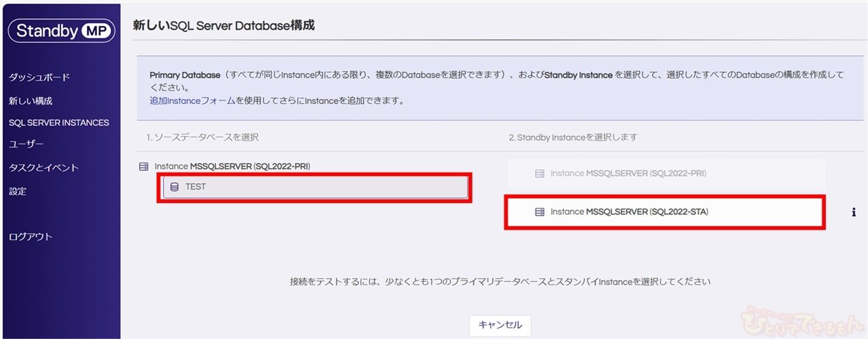This screenshot has height=339, width=868.
Task: Click the source Instance MSSQLSERVER (SQL2022-PRI) label
Action: [x=232, y=166]
